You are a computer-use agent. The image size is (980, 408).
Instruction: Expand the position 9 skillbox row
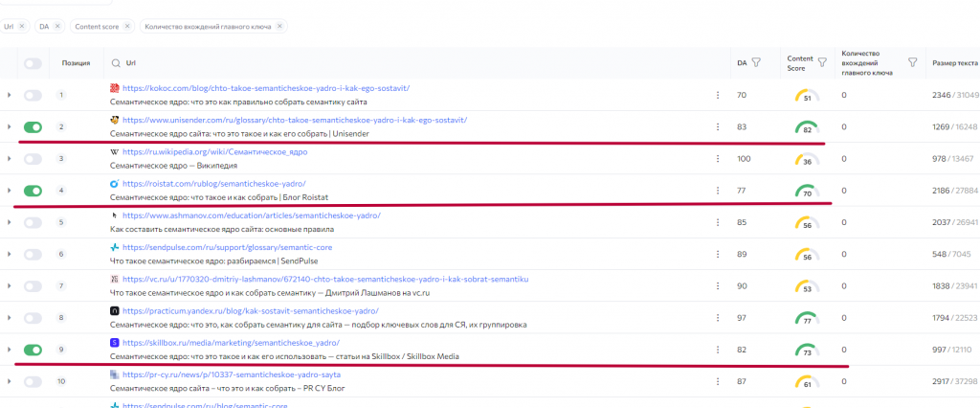[x=10, y=350]
